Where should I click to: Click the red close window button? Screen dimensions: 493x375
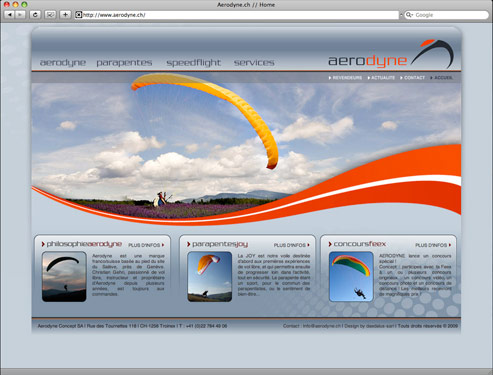click(6, 5)
